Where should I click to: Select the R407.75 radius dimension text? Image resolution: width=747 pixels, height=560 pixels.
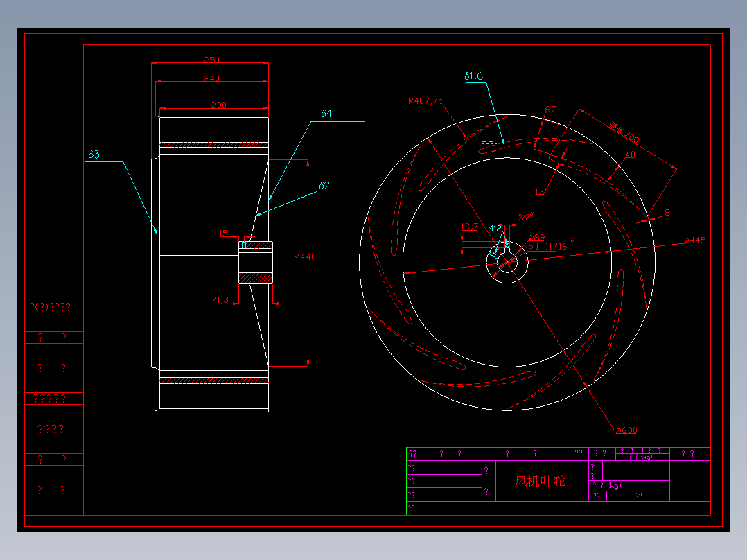click(426, 101)
